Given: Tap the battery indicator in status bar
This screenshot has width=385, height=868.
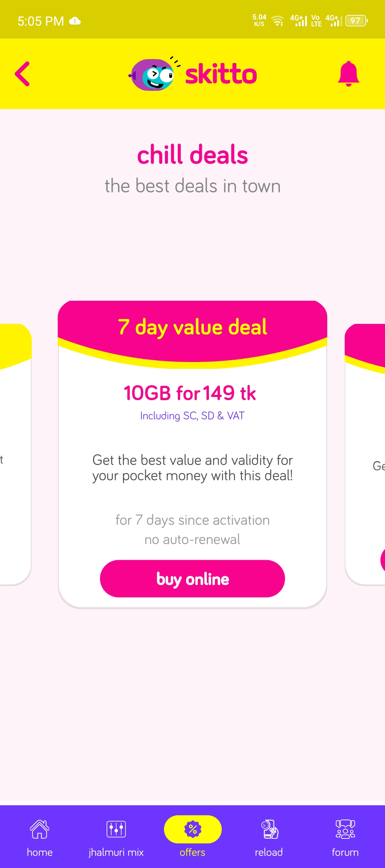Looking at the screenshot, I should pos(356,21).
